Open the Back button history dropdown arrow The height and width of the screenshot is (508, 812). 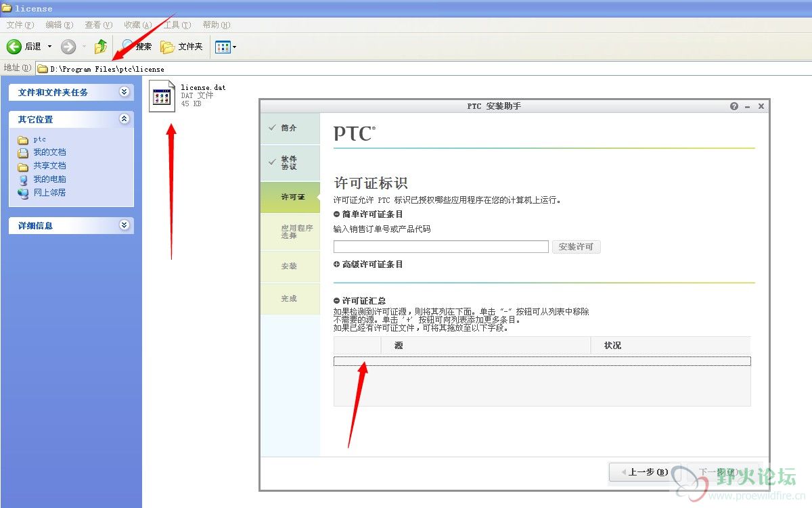point(49,47)
